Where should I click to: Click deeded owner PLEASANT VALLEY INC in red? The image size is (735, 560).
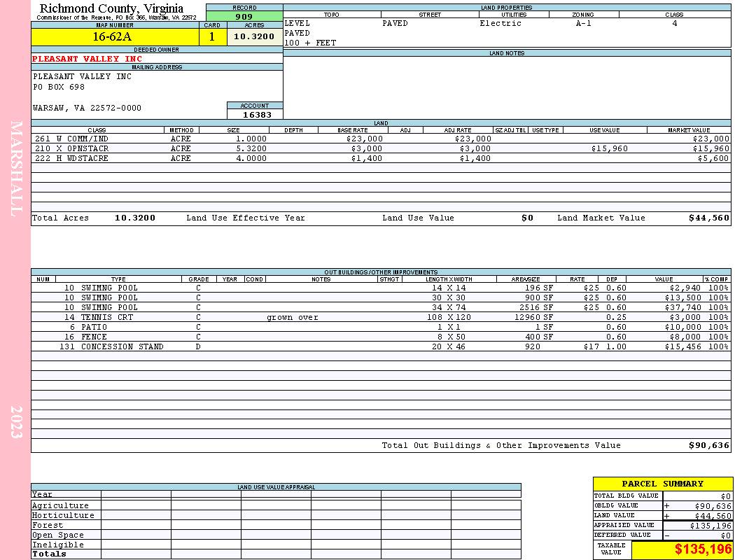(87, 59)
